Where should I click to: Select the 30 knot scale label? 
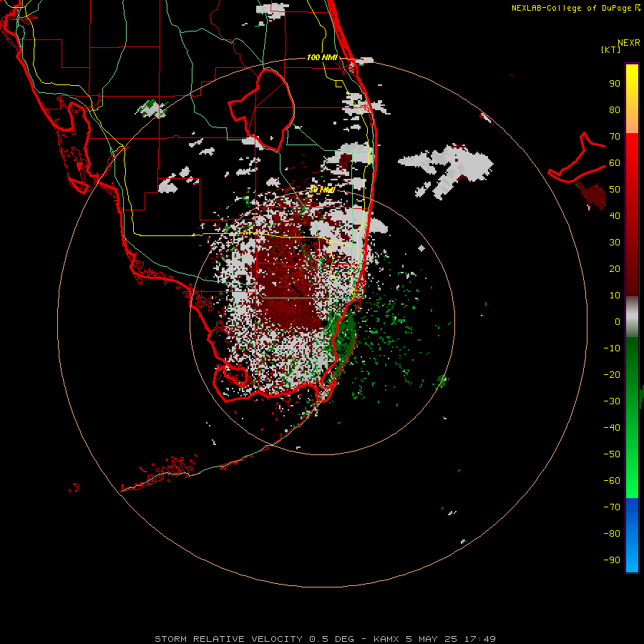point(615,243)
